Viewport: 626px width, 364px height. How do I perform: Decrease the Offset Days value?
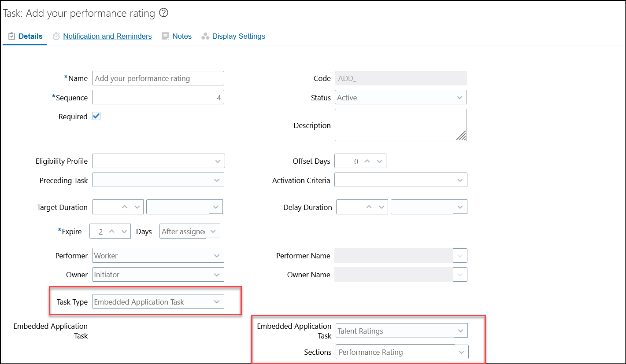point(379,161)
